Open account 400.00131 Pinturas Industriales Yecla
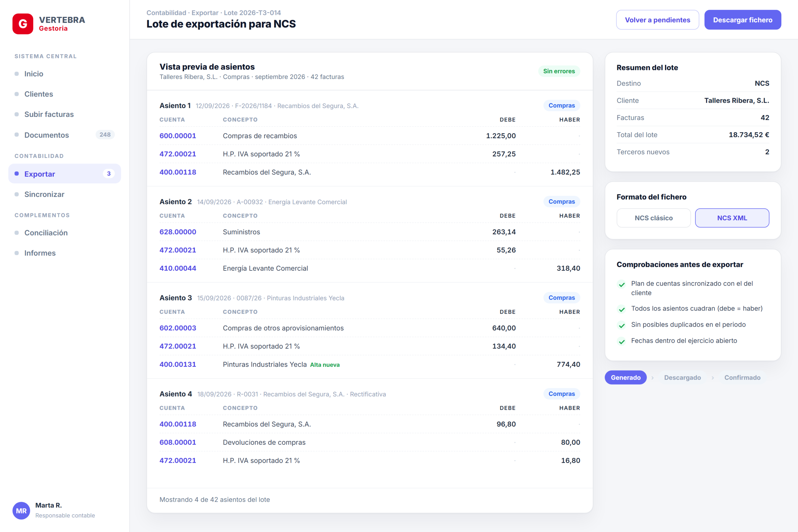The height and width of the screenshot is (532, 798). 178,364
